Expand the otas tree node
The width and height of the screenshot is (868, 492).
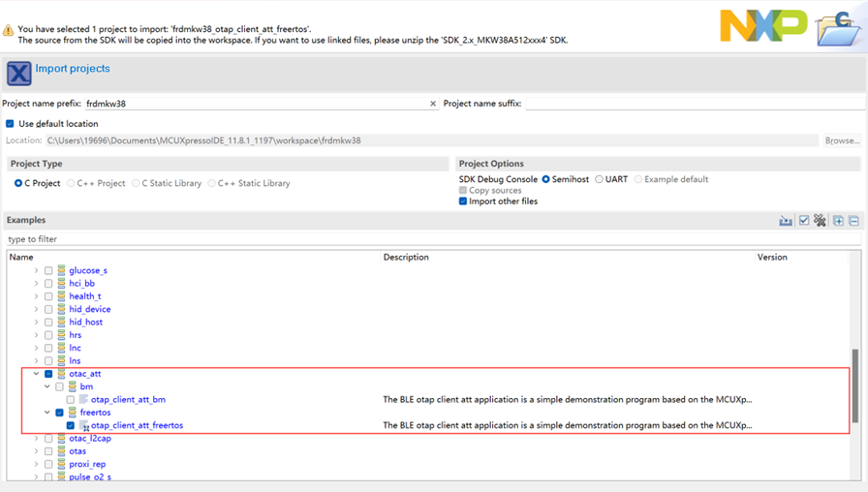click(37, 451)
